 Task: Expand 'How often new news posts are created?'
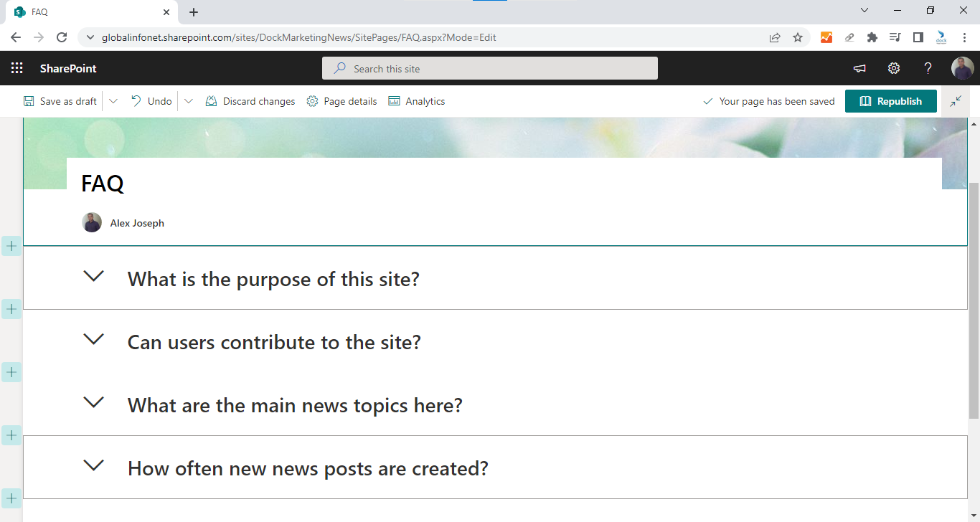click(x=93, y=465)
